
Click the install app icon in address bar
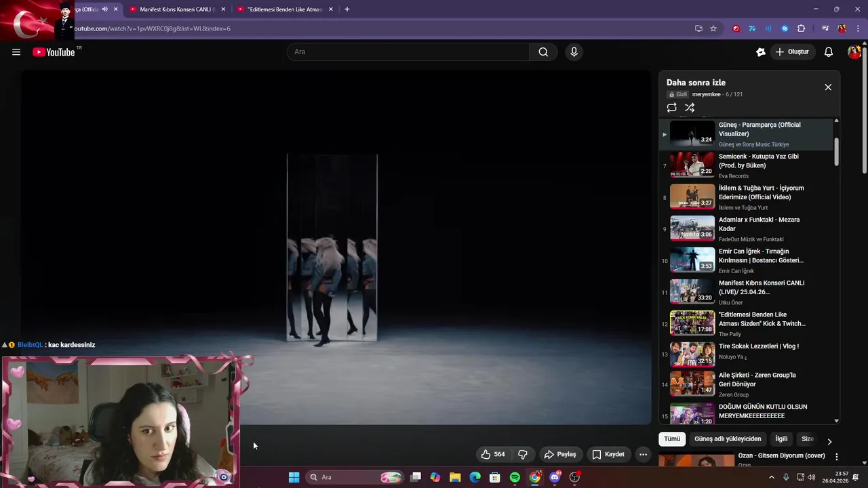coord(698,28)
